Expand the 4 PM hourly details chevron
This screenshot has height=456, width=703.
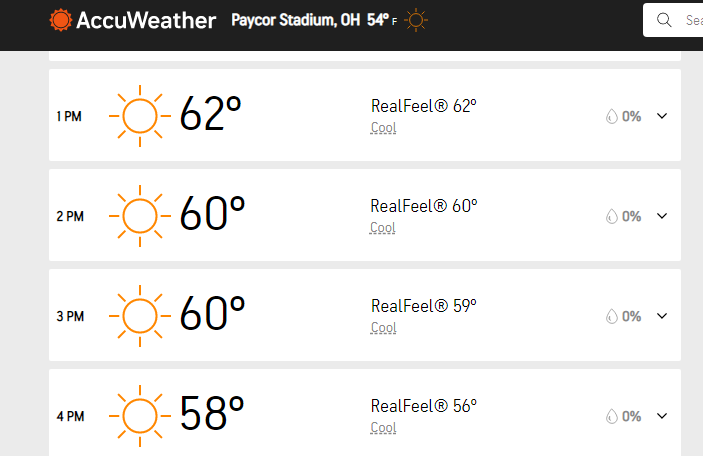(x=662, y=416)
